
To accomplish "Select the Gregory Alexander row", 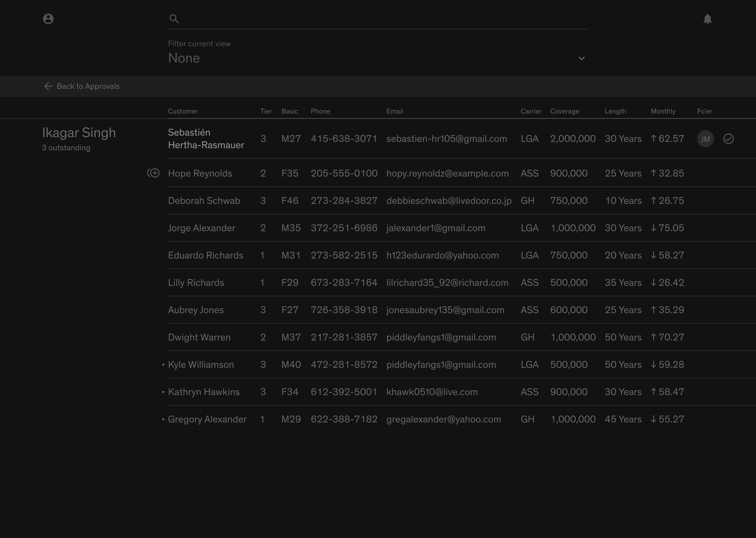I will pyautogui.click(x=207, y=419).
